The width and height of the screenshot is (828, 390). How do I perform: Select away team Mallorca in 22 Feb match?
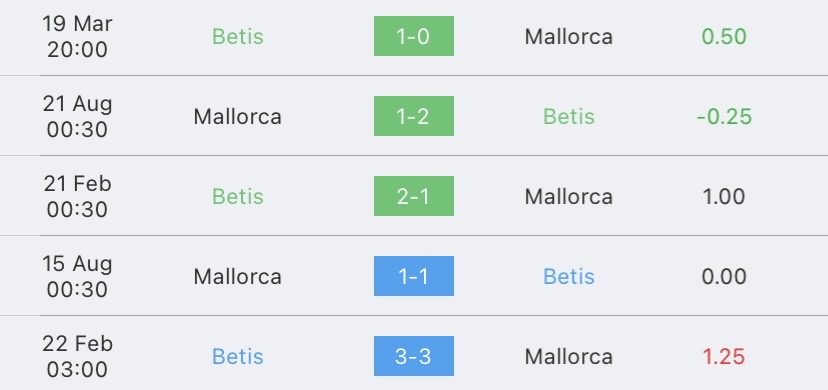(569, 357)
